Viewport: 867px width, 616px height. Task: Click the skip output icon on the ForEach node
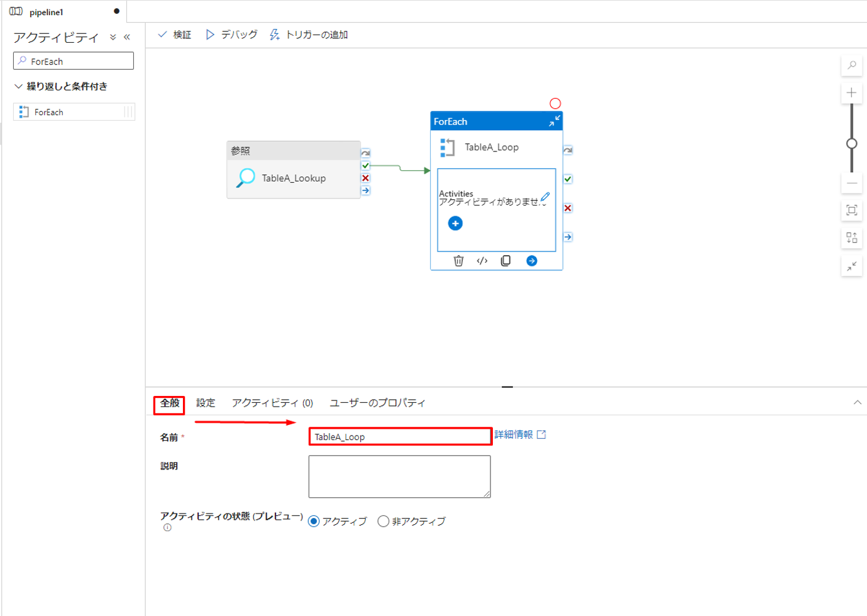pyautogui.click(x=568, y=150)
